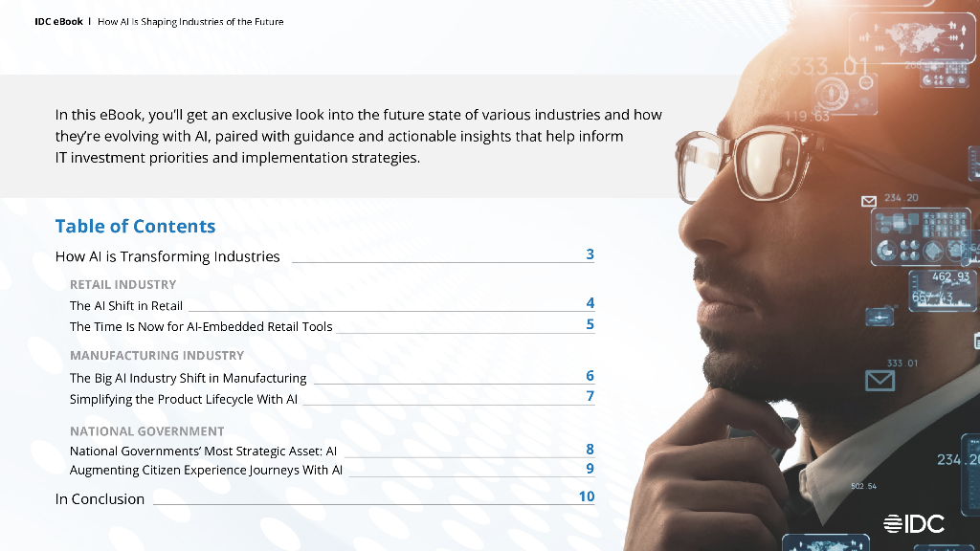Click page number 10 in contents
Viewport: 980px width, 551px height.
pos(587,496)
